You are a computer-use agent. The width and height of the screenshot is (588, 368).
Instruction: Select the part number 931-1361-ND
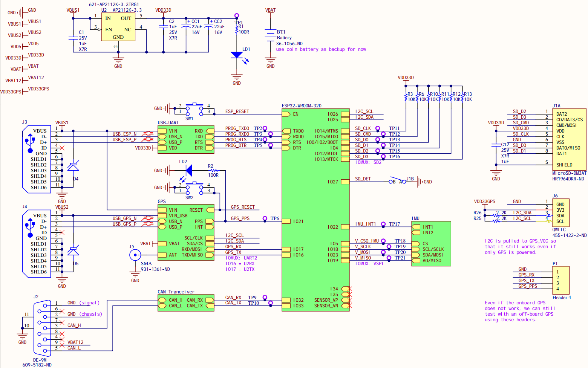click(155, 269)
